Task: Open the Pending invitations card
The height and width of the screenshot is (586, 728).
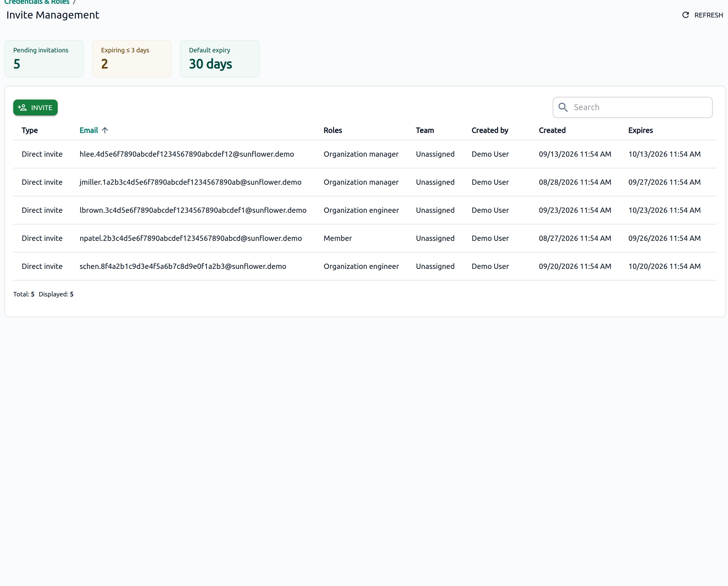Action: 44,59
